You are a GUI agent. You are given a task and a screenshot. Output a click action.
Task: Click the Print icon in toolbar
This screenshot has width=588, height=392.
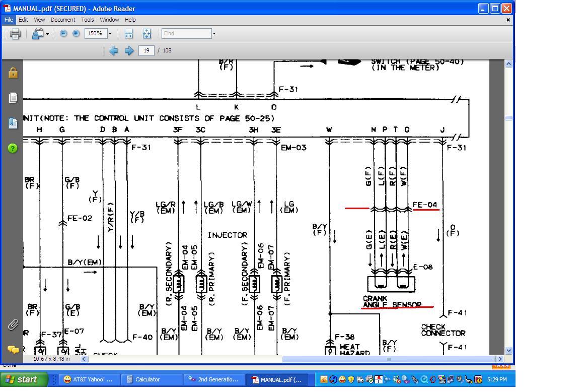tap(16, 34)
